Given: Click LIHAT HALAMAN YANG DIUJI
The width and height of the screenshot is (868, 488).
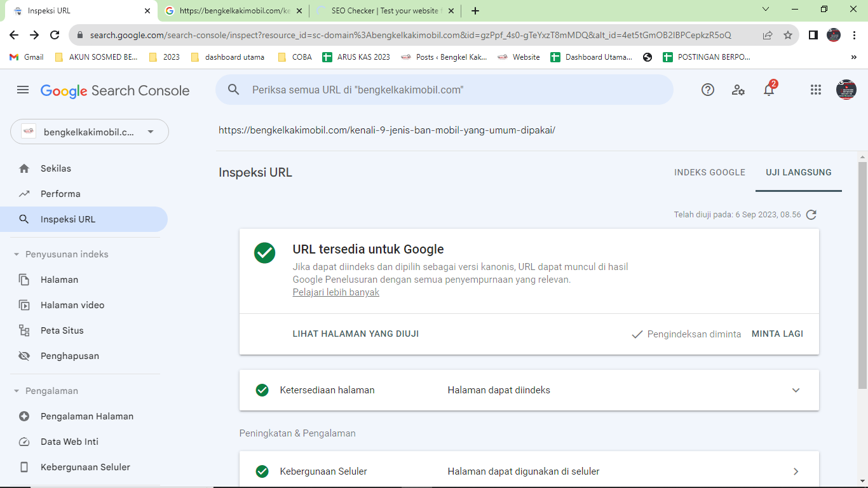Looking at the screenshot, I should pyautogui.click(x=356, y=334).
